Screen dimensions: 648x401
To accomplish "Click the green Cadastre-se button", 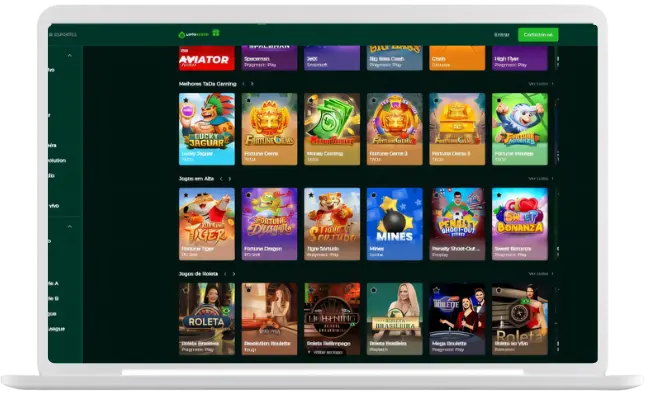I will tap(538, 35).
